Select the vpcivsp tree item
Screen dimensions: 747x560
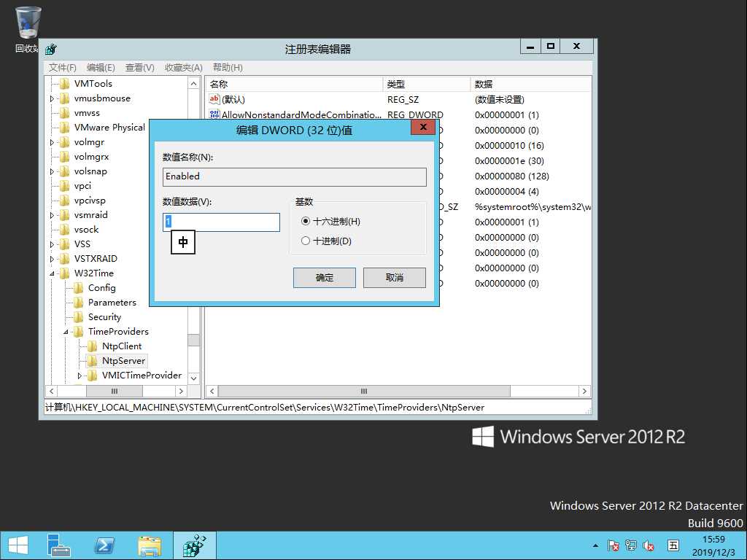[x=90, y=201]
